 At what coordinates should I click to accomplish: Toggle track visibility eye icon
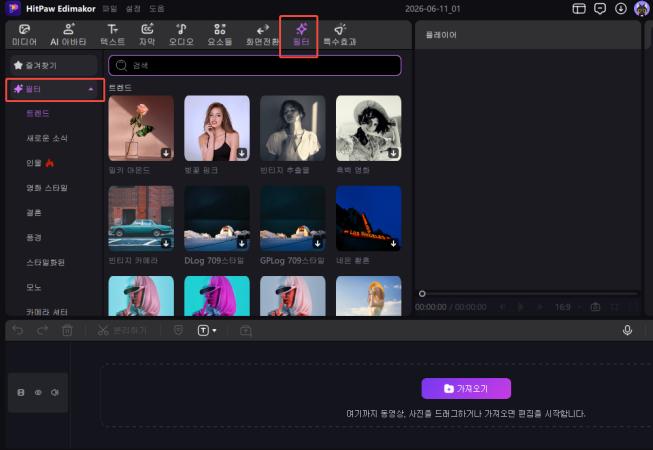(38, 393)
